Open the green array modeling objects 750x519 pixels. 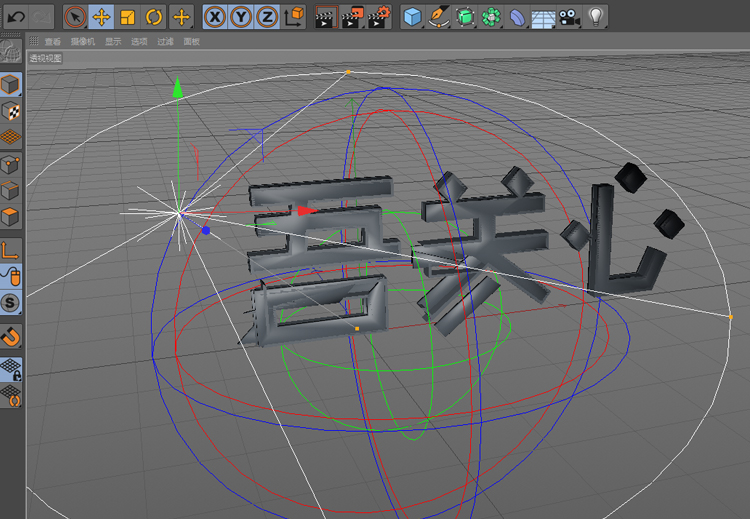pyautogui.click(x=491, y=18)
